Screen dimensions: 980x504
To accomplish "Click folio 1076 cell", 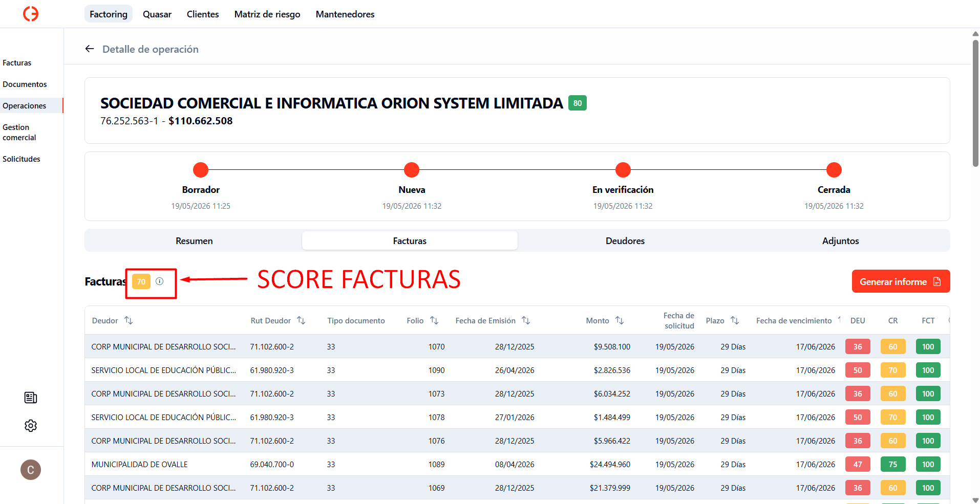I will [436, 441].
